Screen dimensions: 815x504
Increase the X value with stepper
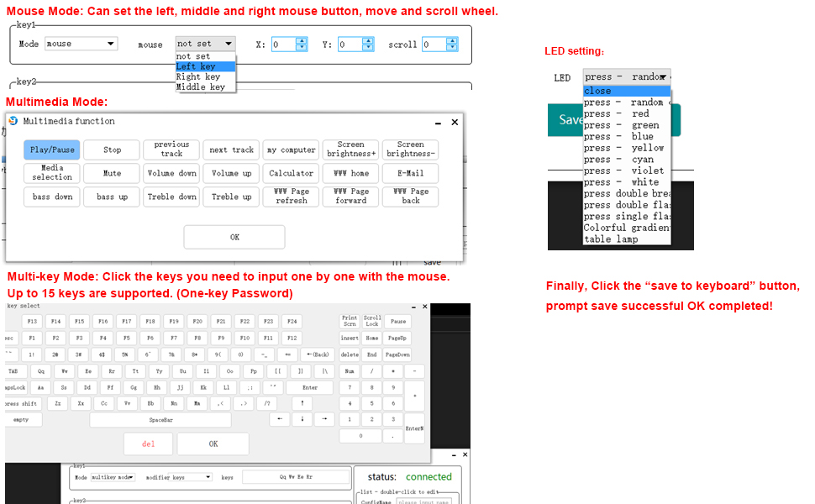(302, 40)
